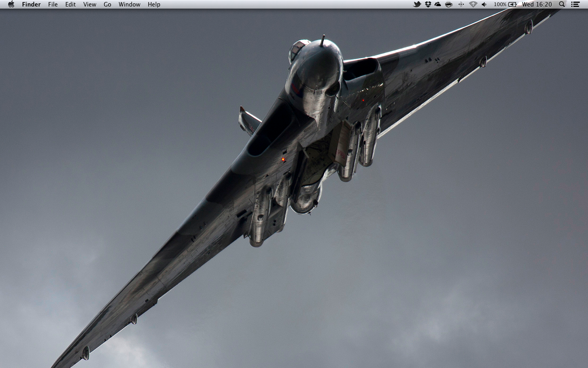Click the Wed 16:20 clock
Viewport: 588px width, 368px height.
tap(537, 4)
